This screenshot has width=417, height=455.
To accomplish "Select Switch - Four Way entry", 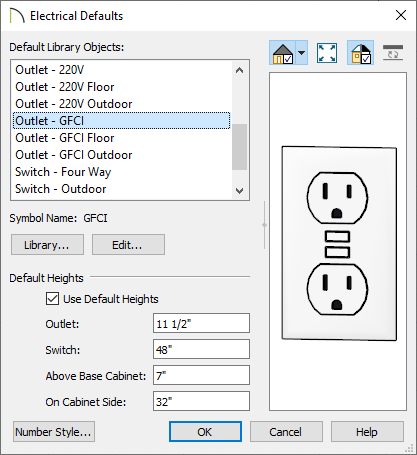I will (63, 172).
